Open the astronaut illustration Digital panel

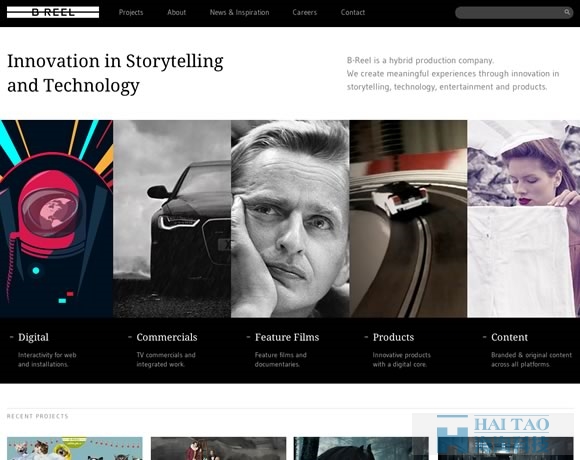coord(56,219)
